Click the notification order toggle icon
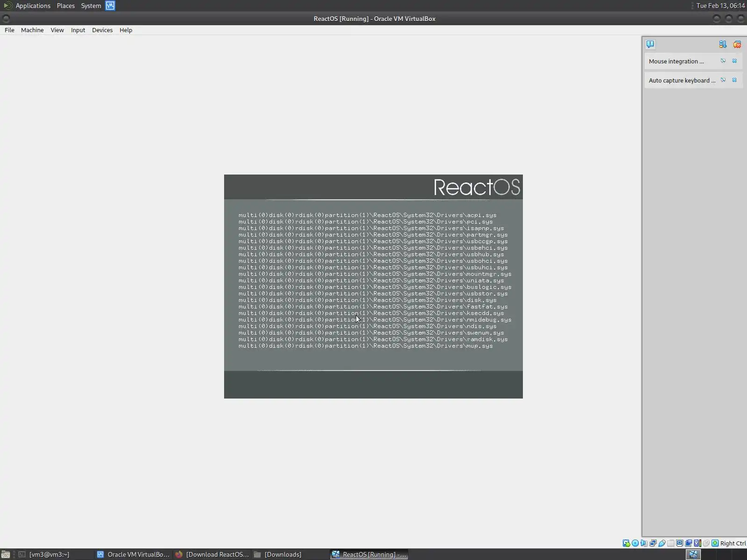This screenshot has height=560, width=747. [723, 44]
